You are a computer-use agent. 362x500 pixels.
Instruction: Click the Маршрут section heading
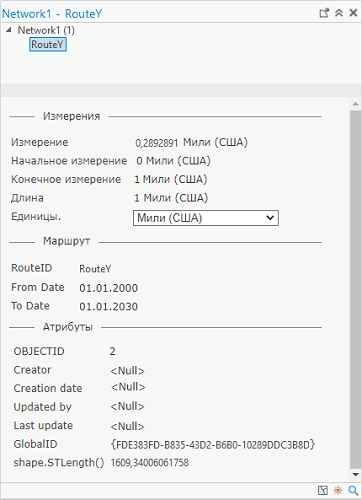[66, 241]
